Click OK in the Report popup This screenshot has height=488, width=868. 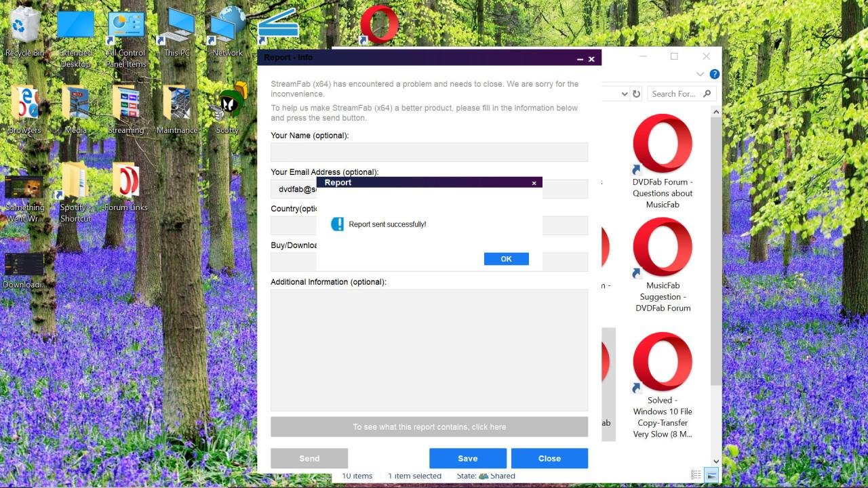[506, 259]
